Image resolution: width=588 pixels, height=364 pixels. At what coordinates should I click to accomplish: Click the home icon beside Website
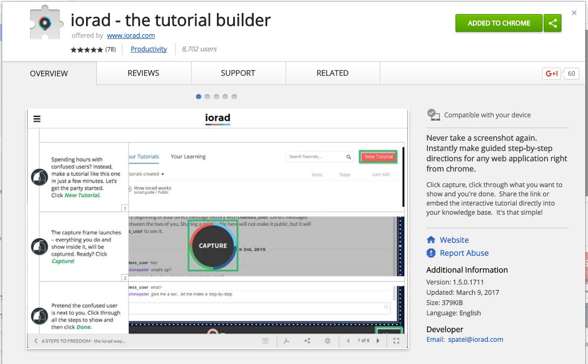pos(431,240)
